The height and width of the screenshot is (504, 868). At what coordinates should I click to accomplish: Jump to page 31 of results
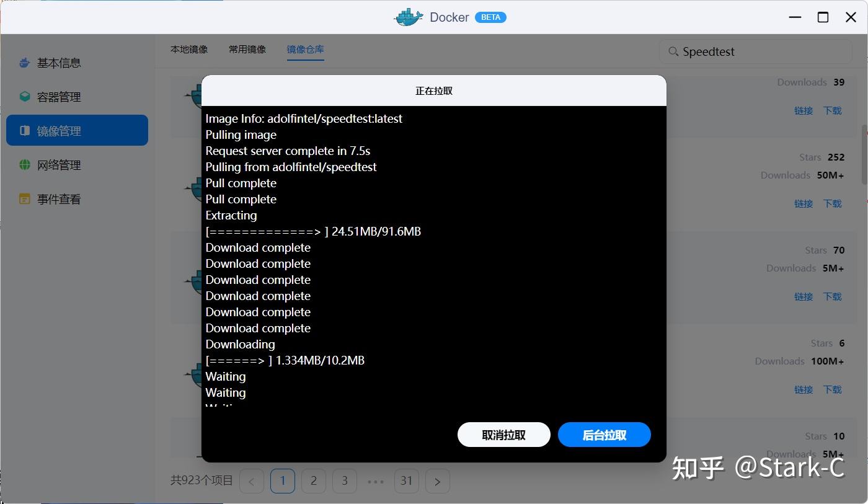coord(407,480)
